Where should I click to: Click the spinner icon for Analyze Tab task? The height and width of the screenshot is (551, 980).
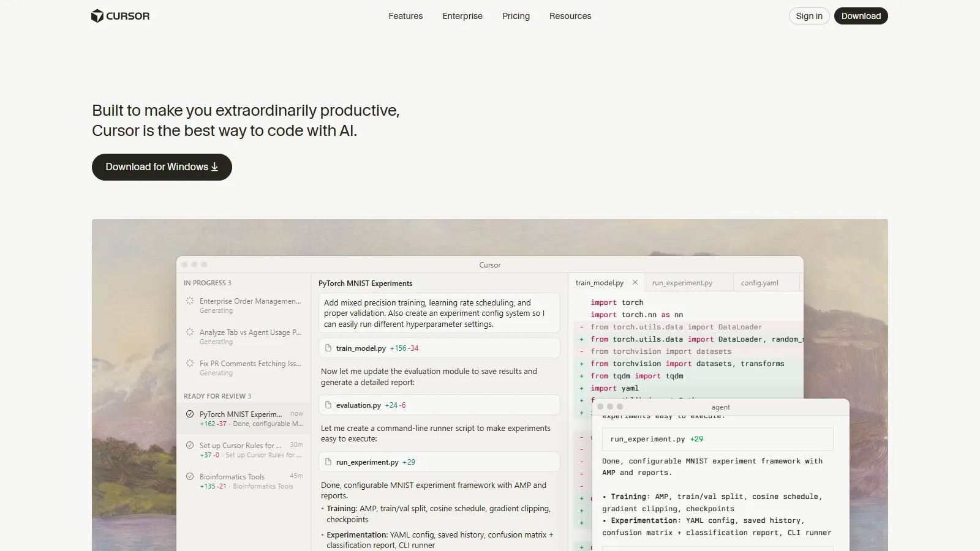coord(190,332)
